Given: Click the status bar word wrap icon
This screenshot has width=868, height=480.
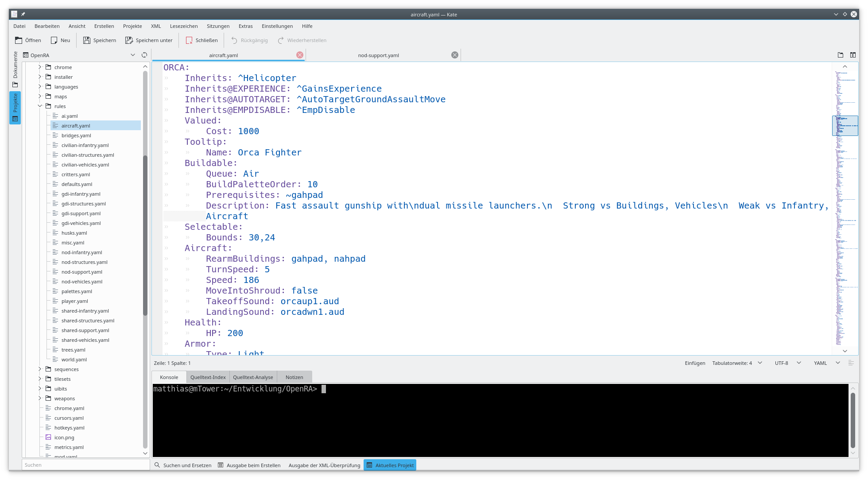Looking at the screenshot, I should tap(851, 363).
